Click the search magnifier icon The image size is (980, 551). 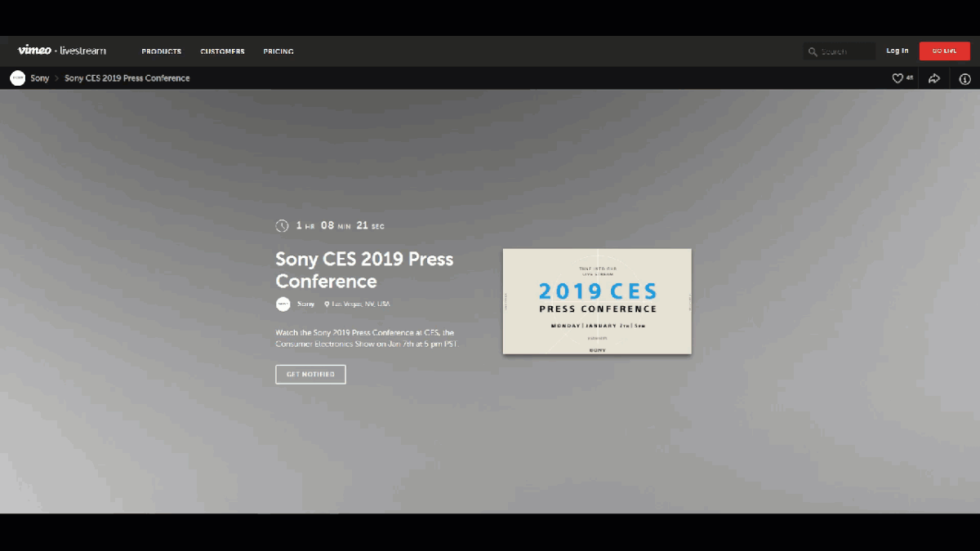pos(813,51)
